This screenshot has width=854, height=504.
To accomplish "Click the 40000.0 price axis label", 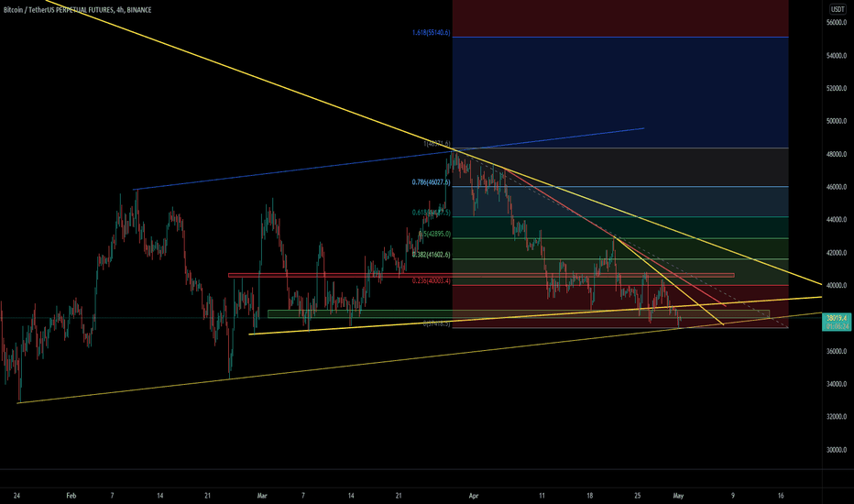I will coord(836,286).
